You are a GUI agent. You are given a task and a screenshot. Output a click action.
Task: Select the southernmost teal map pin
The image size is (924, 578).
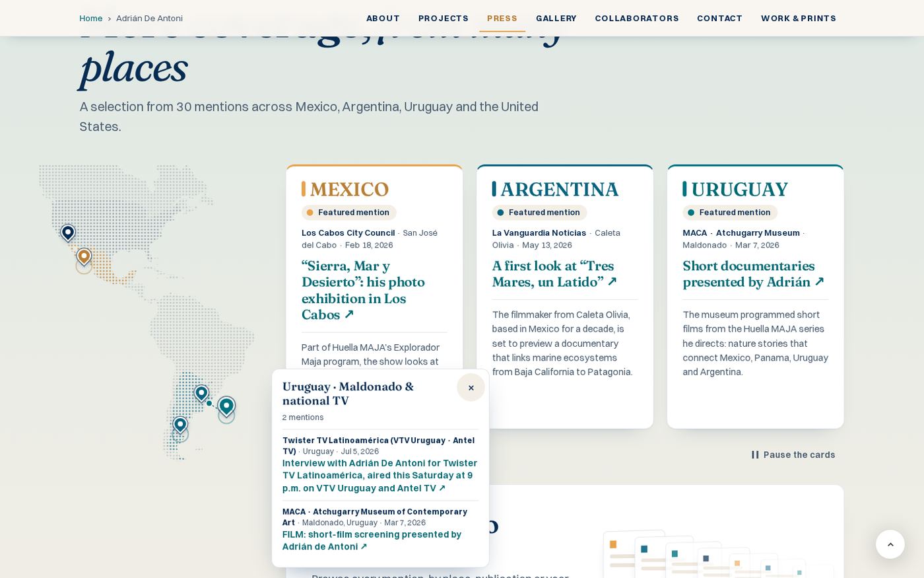(180, 424)
